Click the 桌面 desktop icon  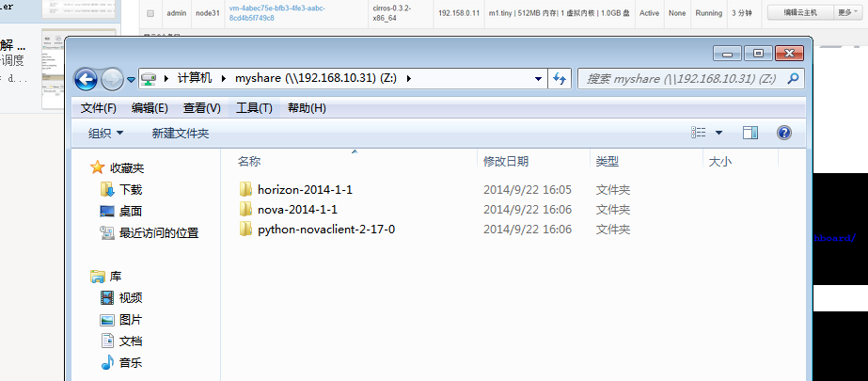click(x=107, y=211)
